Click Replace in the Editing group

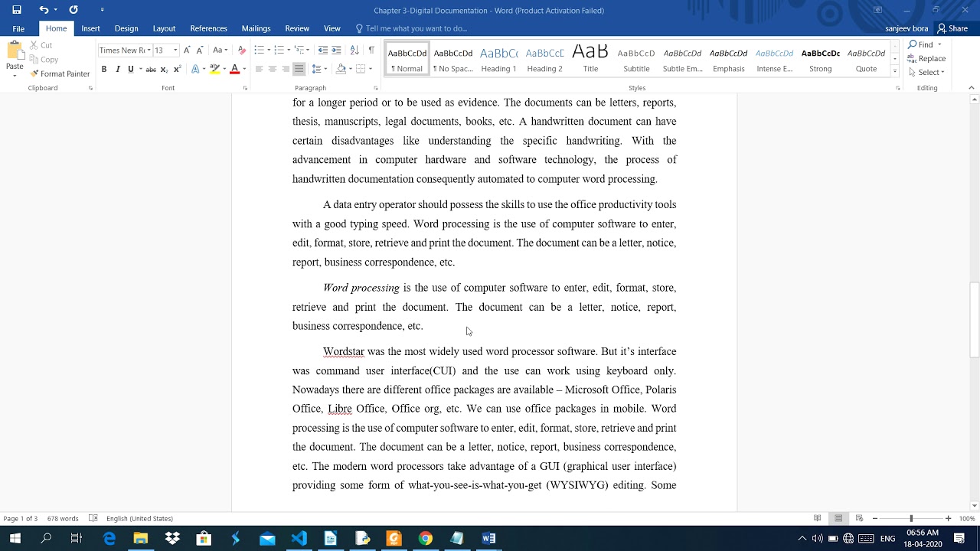point(926,58)
